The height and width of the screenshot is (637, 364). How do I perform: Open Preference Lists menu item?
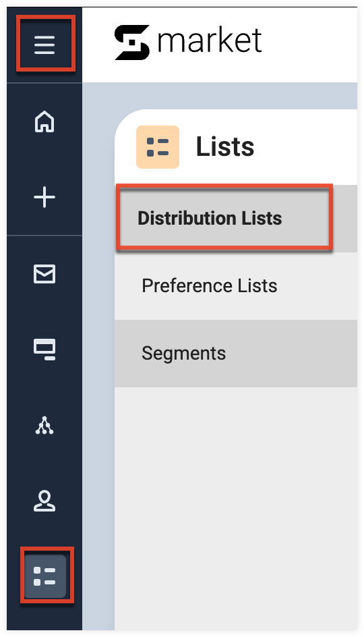(x=236, y=286)
